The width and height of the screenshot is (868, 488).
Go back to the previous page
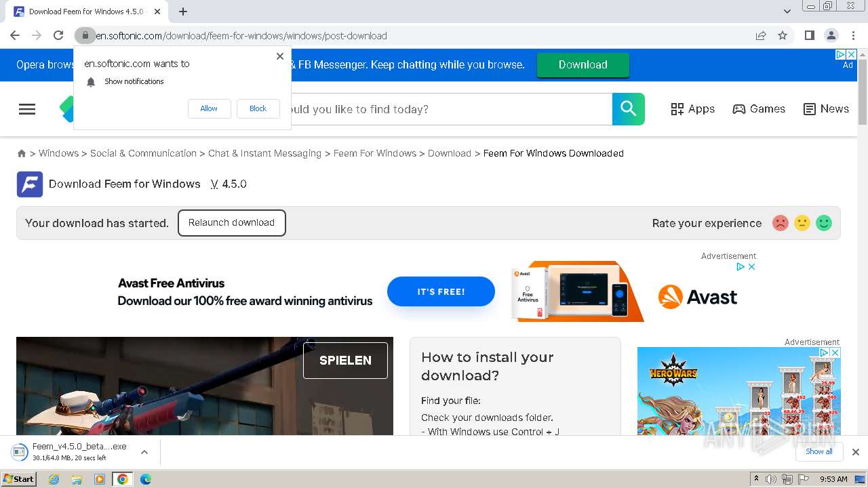[x=15, y=35]
